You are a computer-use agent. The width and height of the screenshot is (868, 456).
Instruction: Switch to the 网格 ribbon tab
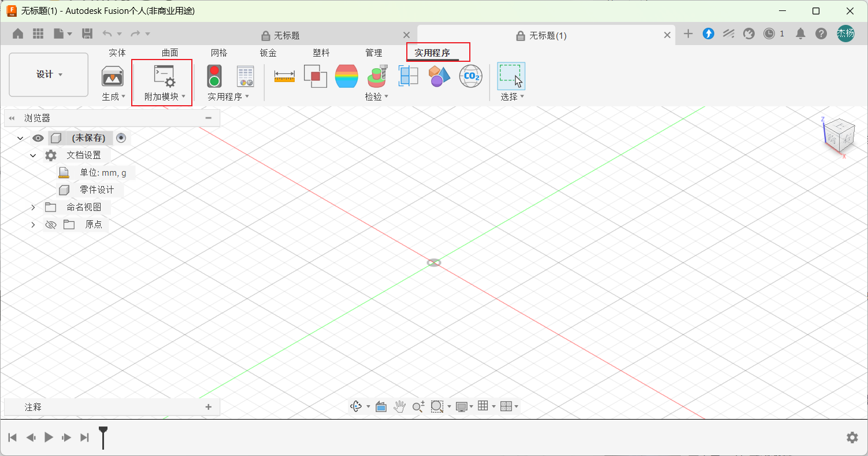(219, 53)
